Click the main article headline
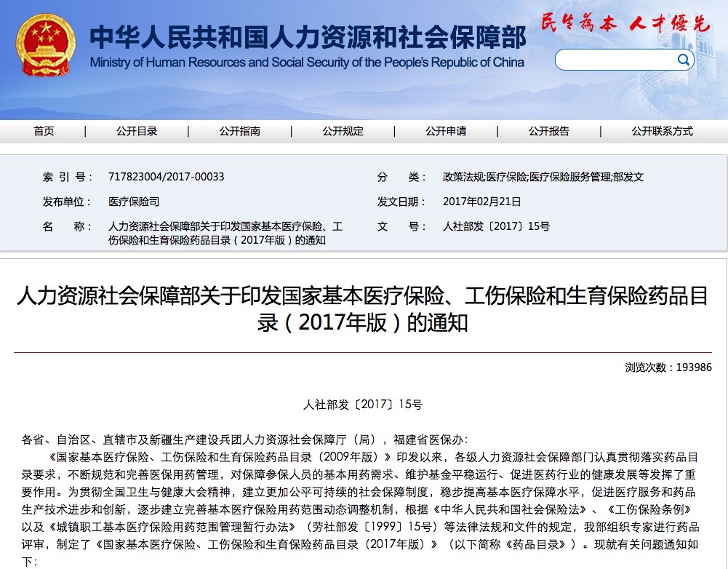 [363, 309]
